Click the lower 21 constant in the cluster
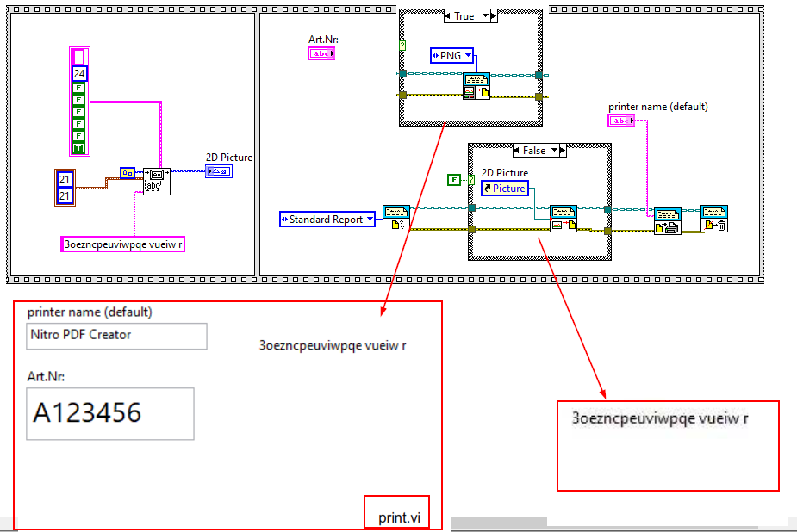Screen dimensions: 797x532 click(x=65, y=196)
